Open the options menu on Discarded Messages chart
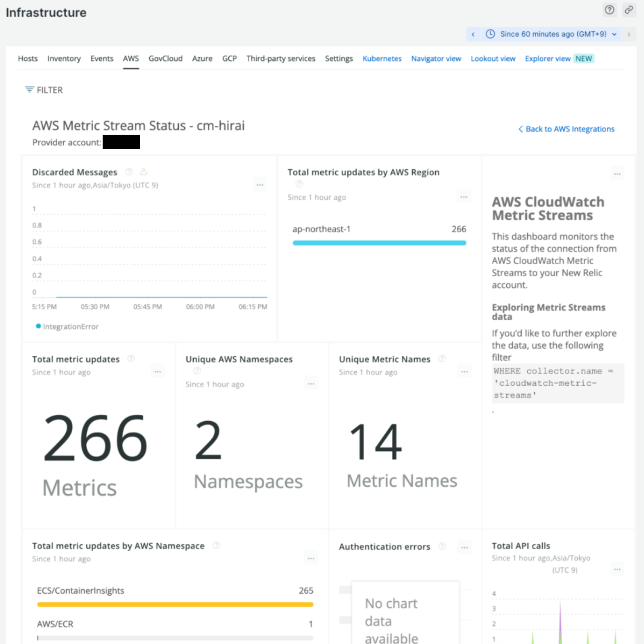The width and height of the screenshot is (644, 644). (x=260, y=184)
